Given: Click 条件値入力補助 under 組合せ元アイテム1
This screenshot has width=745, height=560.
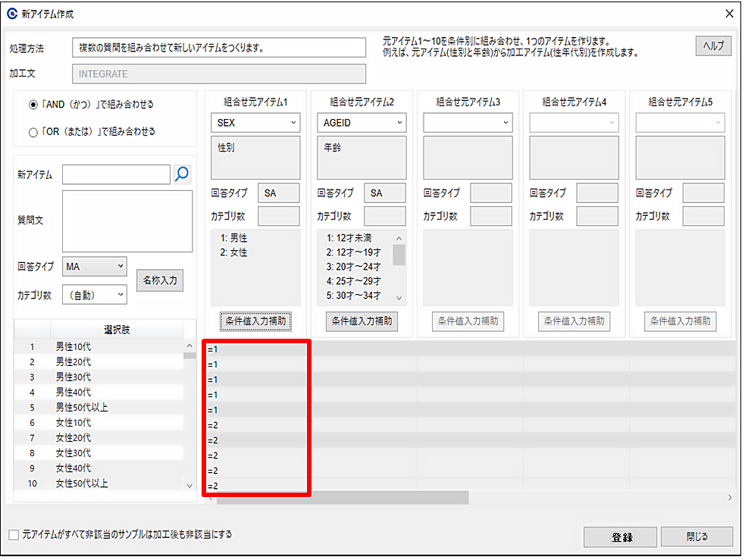Looking at the screenshot, I should [255, 321].
